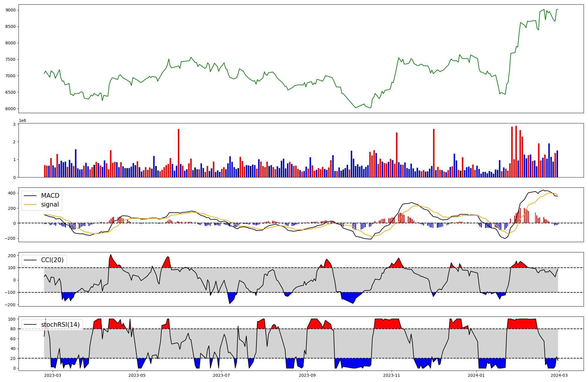588x382 pixels.
Task: Click the 7500 price axis label
Action: pyautogui.click(x=11, y=59)
